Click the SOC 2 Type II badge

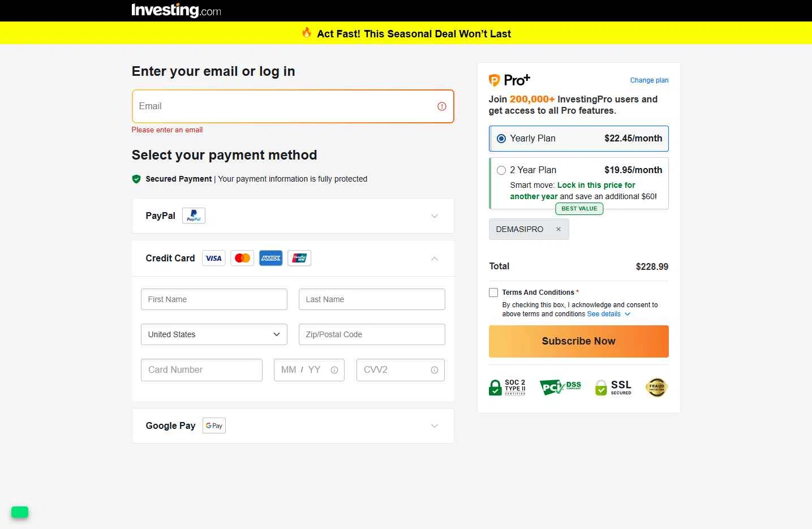(507, 388)
